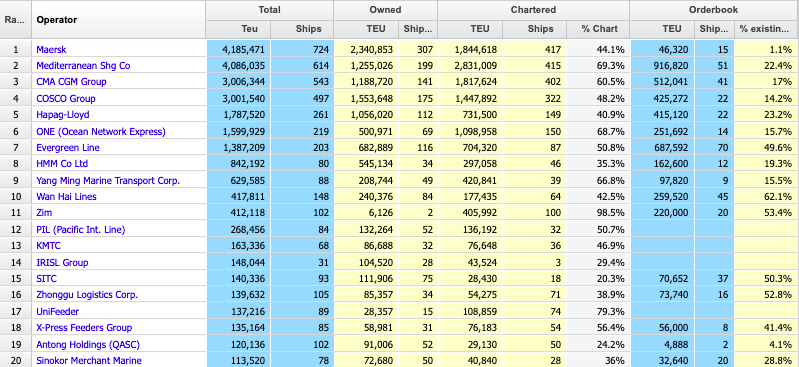Sort by Total Ships column header
The image size is (799, 367).
pyautogui.click(x=302, y=29)
